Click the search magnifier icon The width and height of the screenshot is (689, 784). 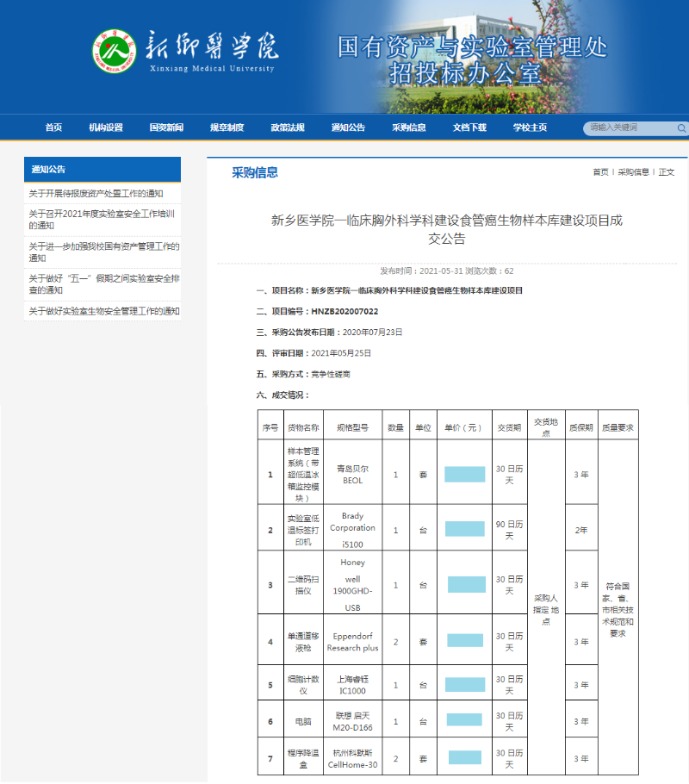tap(681, 128)
